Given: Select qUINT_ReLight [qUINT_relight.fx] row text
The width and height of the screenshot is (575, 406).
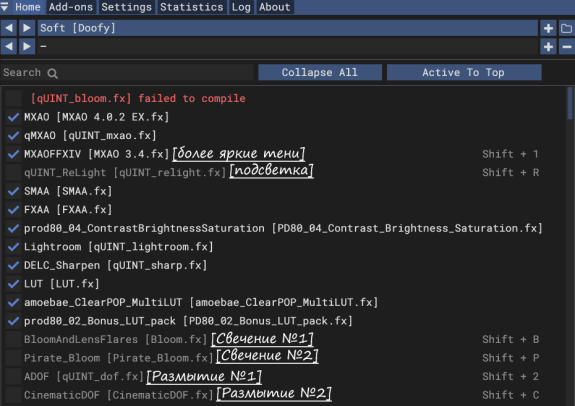Looking at the screenshot, I should [125, 172].
